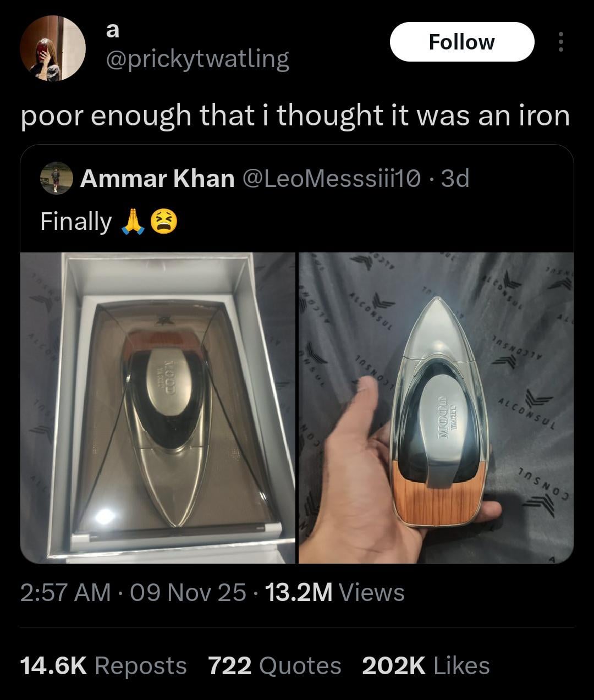Screen dimensions: 594x700
Task: Click the "3d" quoted tweet timestamp
Action: pos(455,178)
